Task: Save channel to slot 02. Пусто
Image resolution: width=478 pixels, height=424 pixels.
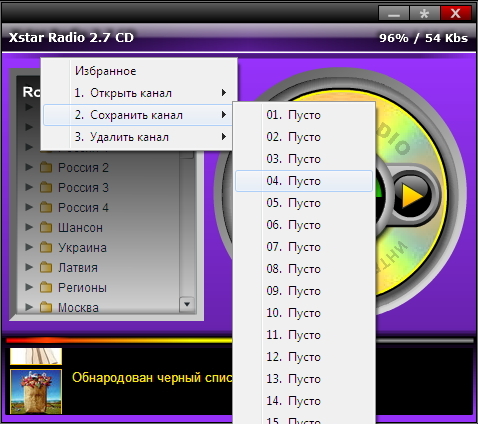Action: click(304, 137)
